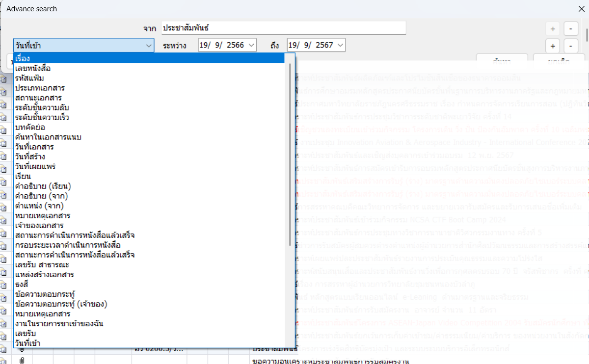Select the ธงสี option
Screen dimensions: 589x364
tap(149, 284)
